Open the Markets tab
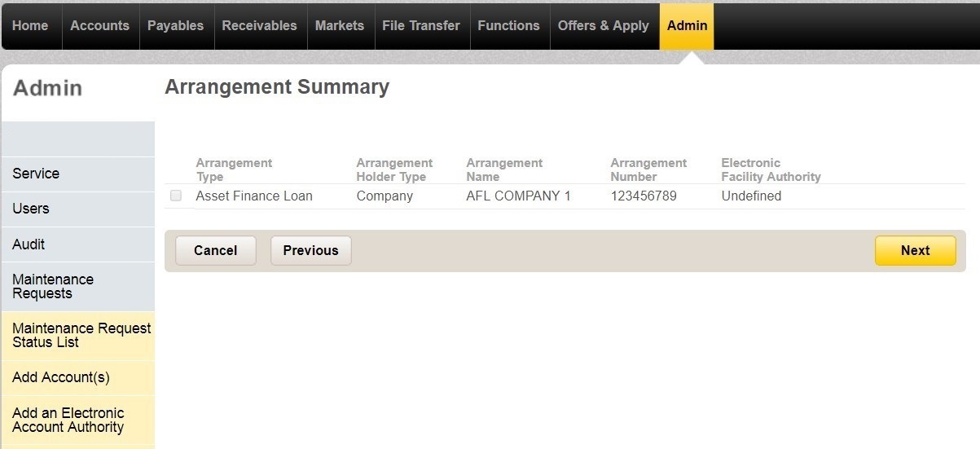Image resolution: width=980 pixels, height=449 pixels. pyautogui.click(x=340, y=26)
